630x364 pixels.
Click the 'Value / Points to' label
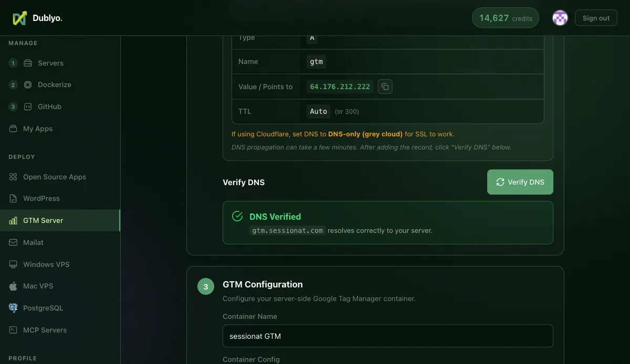click(265, 87)
